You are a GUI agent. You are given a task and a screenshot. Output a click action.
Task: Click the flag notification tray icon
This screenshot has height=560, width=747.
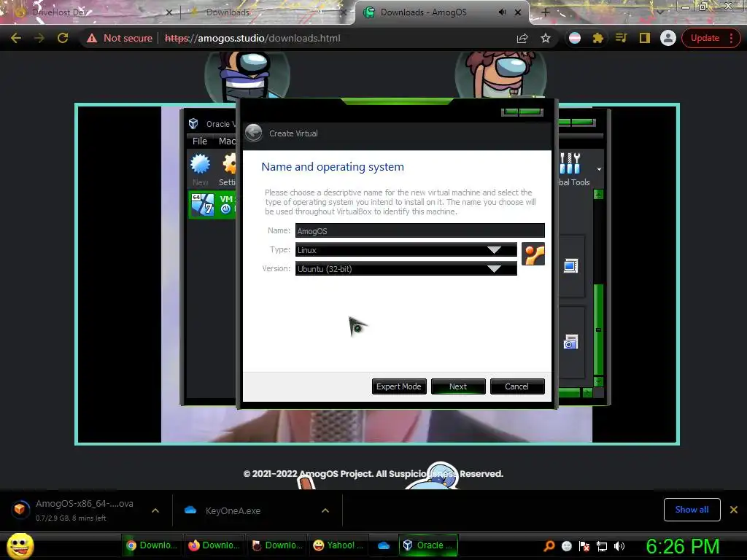[584, 545]
